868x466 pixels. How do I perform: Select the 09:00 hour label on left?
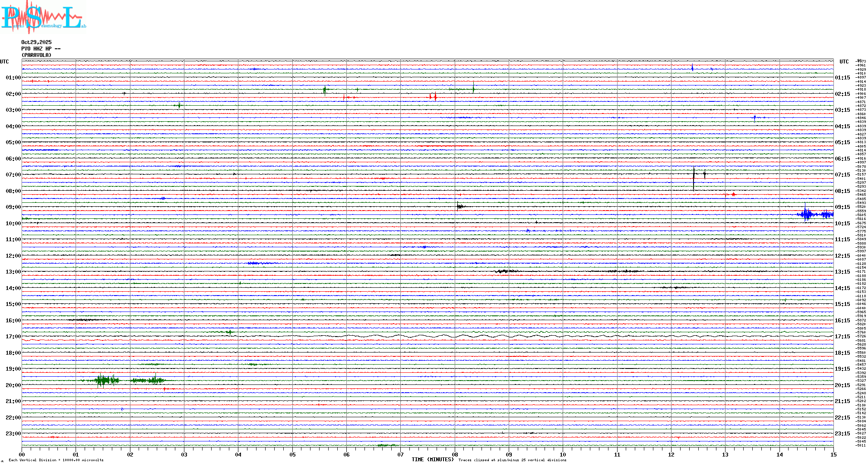(x=13, y=207)
